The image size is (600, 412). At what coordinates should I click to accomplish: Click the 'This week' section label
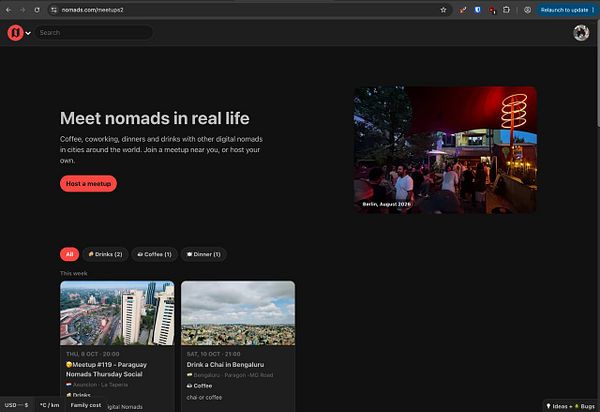coord(74,273)
